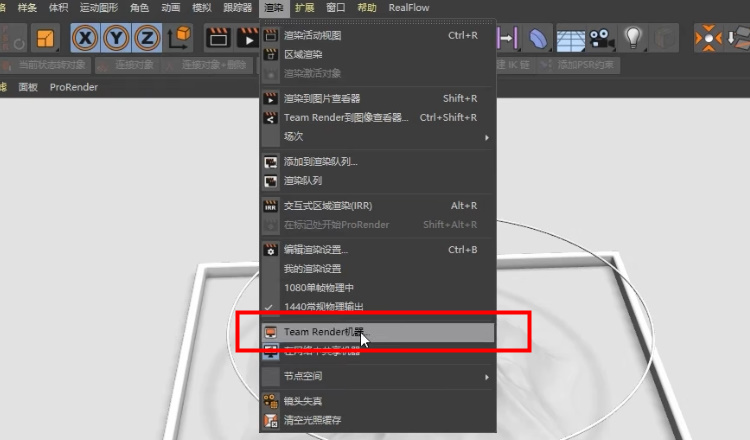The width and height of the screenshot is (750, 440).
Task: Click the blue capsule deformer icon
Action: tap(538, 38)
